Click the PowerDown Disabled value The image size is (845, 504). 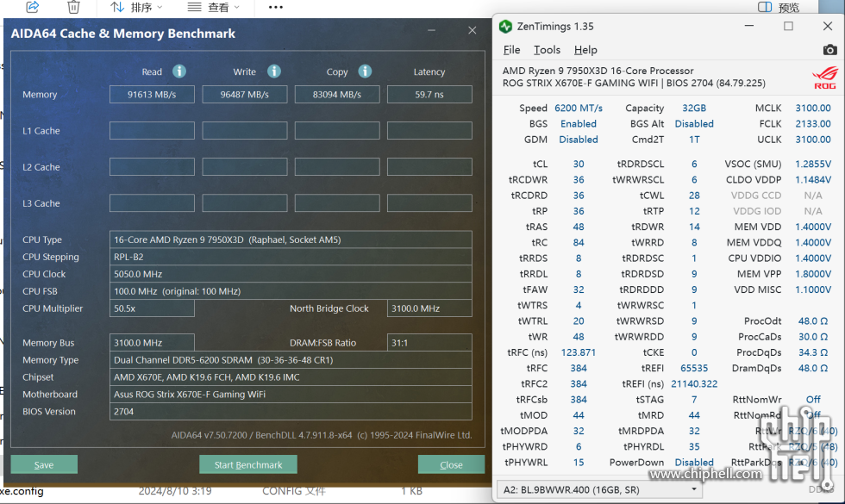point(694,463)
